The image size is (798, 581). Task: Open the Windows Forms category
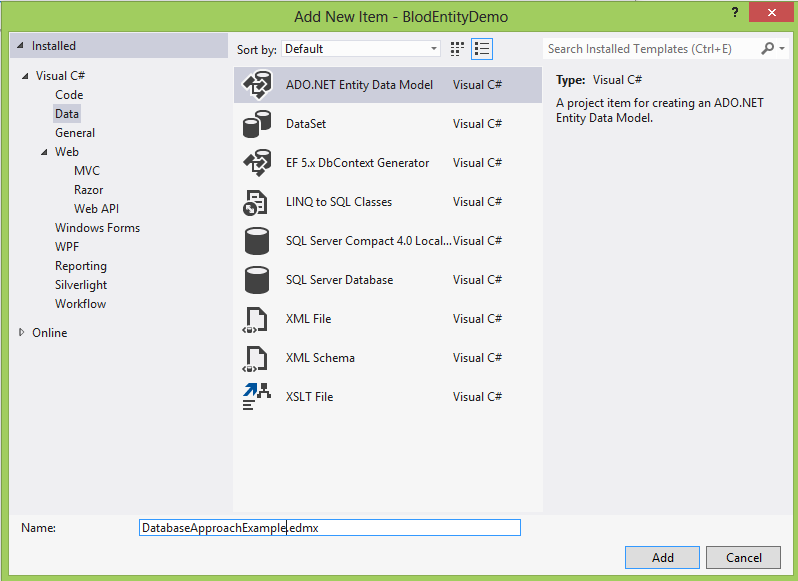click(97, 228)
